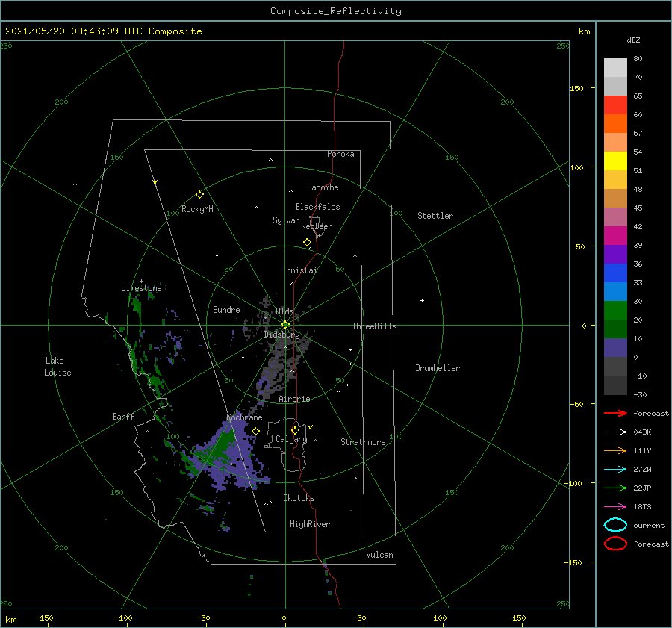
Task: Click the Strathmore label
Action: click(x=363, y=442)
